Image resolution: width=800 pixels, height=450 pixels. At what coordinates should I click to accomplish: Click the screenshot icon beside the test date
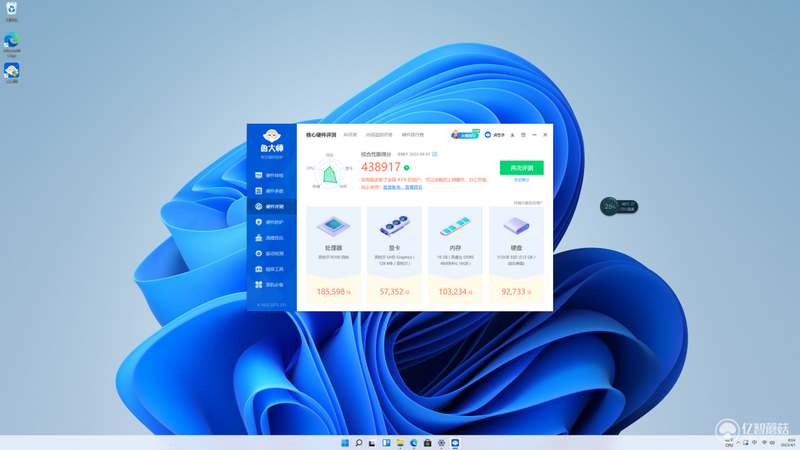tap(435, 154)
